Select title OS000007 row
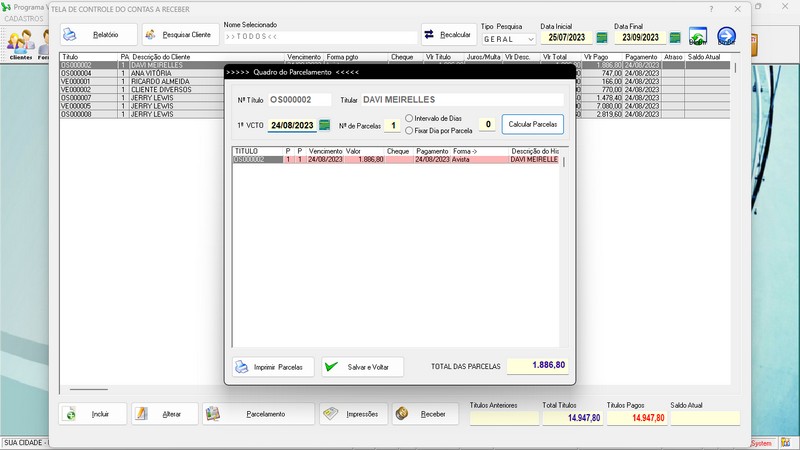Viewport: 800px width, 450px height. pyautogui.click(x=142, y=98)
